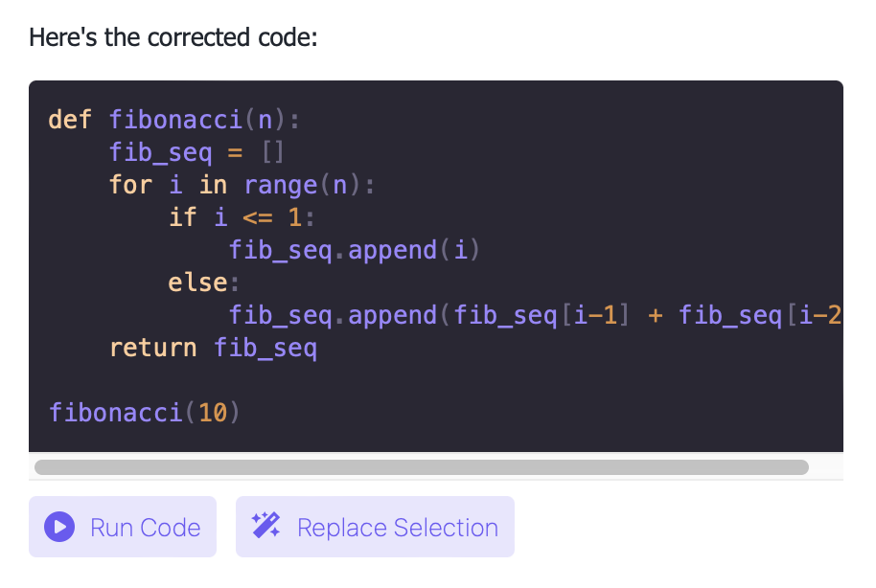Click the Run Code button label
The image size is (876, 588).
146,527
